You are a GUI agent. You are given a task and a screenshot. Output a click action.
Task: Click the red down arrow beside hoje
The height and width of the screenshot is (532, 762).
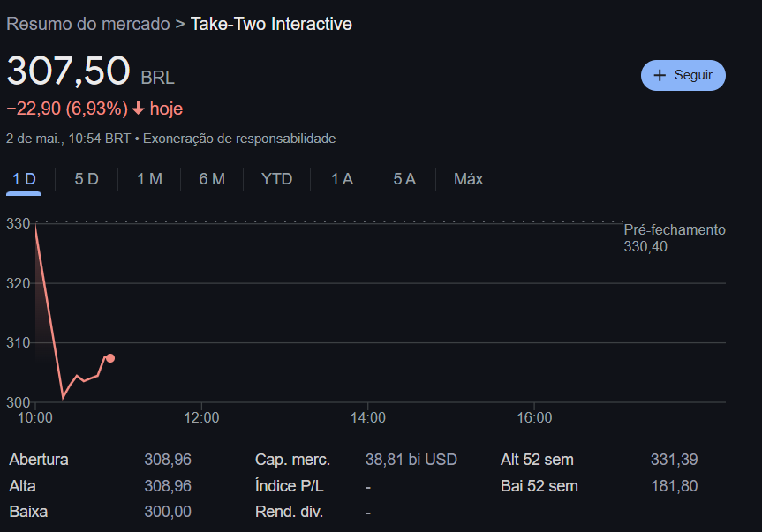[139, 109]
